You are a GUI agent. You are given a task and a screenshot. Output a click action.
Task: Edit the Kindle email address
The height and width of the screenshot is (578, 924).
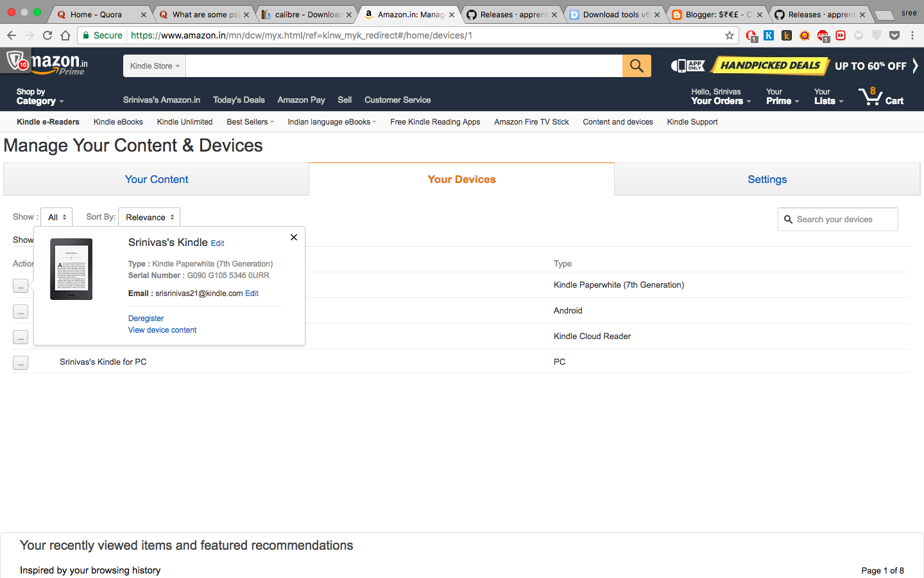pos(252,293)
